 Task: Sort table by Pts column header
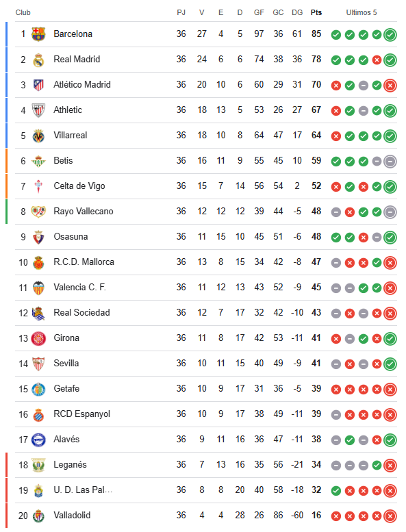(x=316, y=12)
